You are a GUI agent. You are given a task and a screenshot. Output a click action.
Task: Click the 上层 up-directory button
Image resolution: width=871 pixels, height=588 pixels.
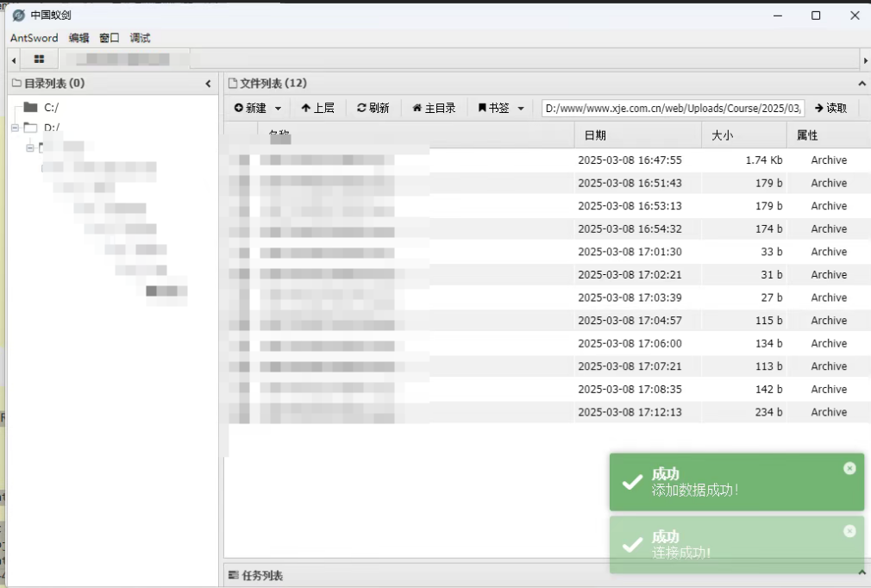click(x=317, y=108)
